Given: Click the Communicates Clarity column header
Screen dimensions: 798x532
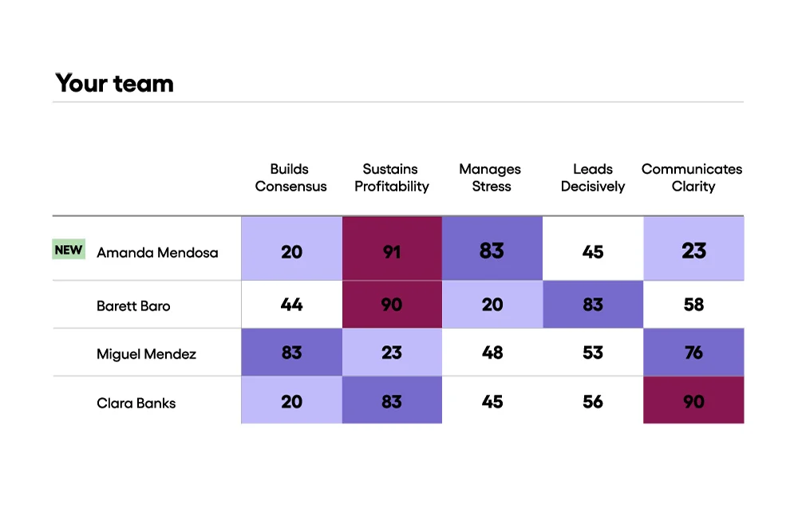Looking at the screenshot, I should pyautogui.click(x=692, y=178).
